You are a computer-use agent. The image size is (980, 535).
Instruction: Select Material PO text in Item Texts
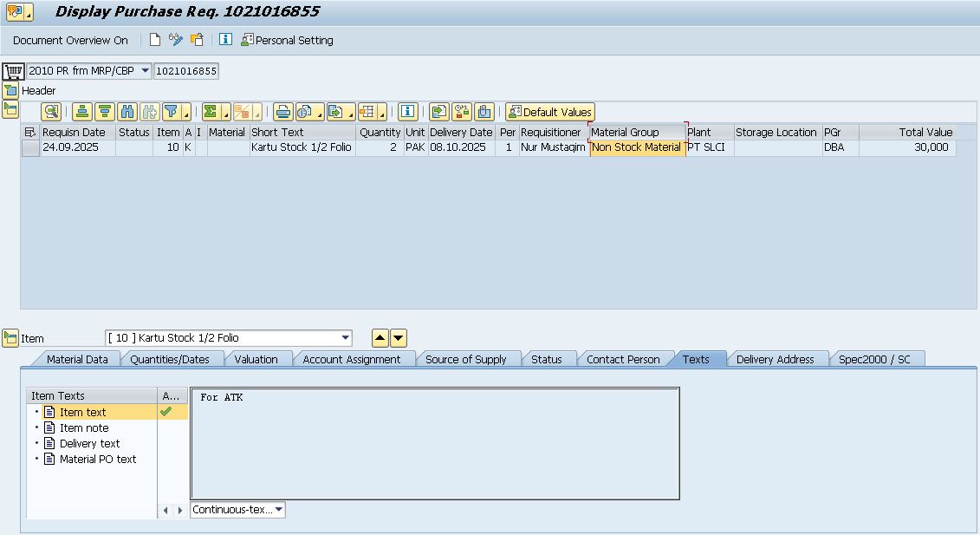pos(97,460)
